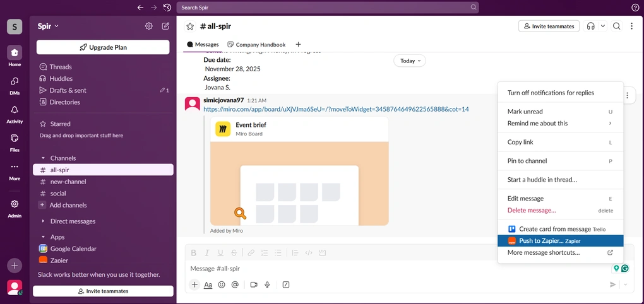
Task: Open emoji picker
Action: (222, 284)
